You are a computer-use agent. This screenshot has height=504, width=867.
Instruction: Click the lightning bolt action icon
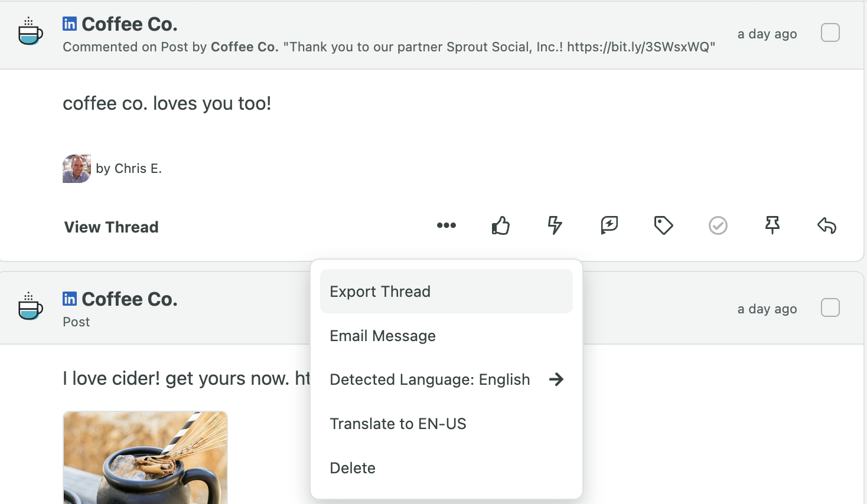pos(555,225)
